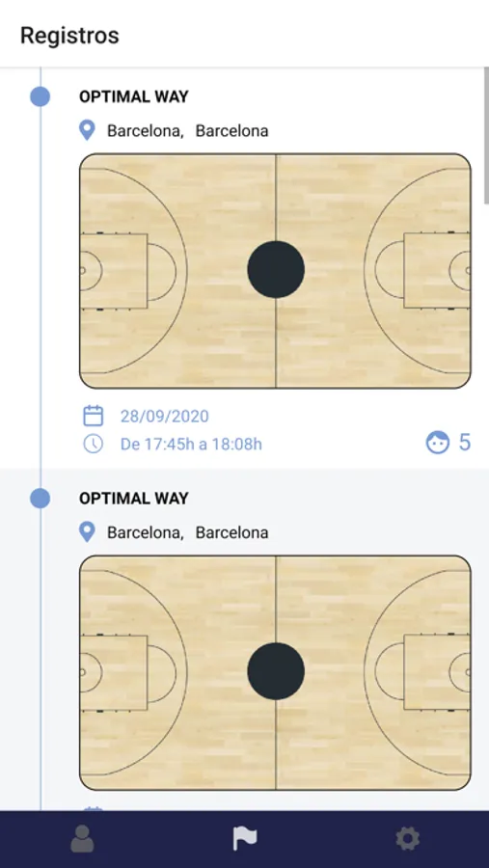Open settings gear in bottom navigation
Viewport: 489px width, 868px height.
[x=408, y=839]
